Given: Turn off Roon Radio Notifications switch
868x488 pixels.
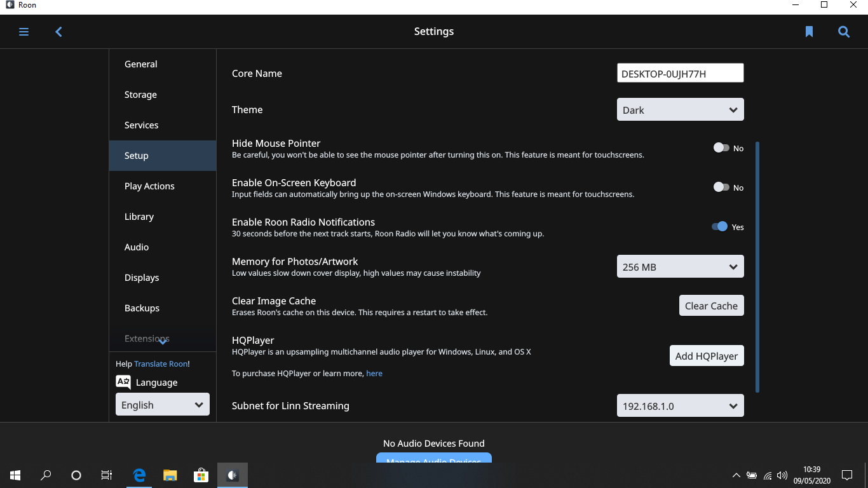Looking at the screenshot, I should pyautogui.click(x=719, y=226).
